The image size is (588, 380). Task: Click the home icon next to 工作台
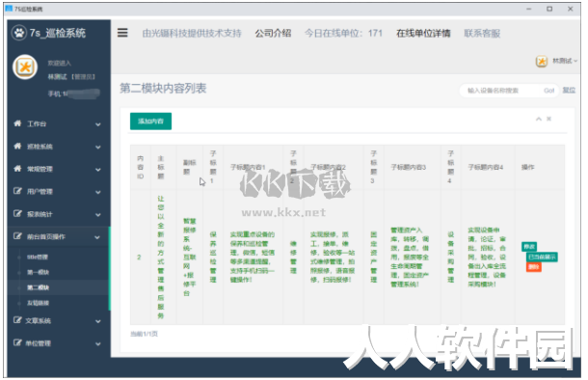point(17,123)
